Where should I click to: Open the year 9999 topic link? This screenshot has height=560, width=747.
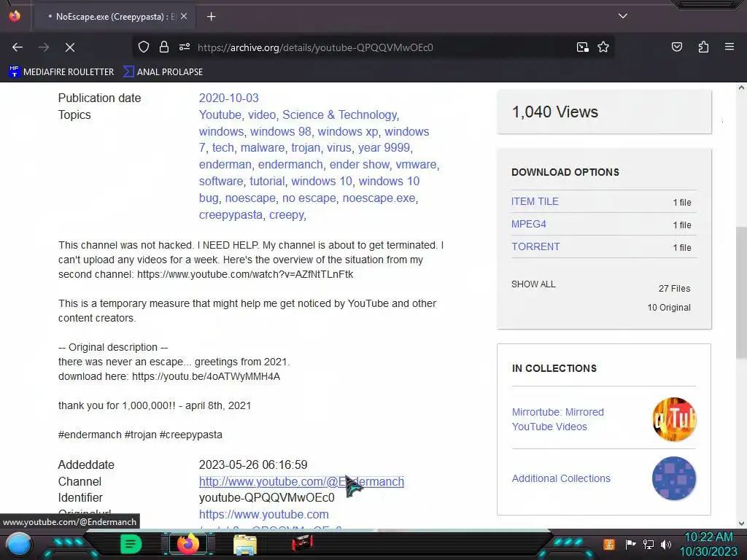[384, 147]
